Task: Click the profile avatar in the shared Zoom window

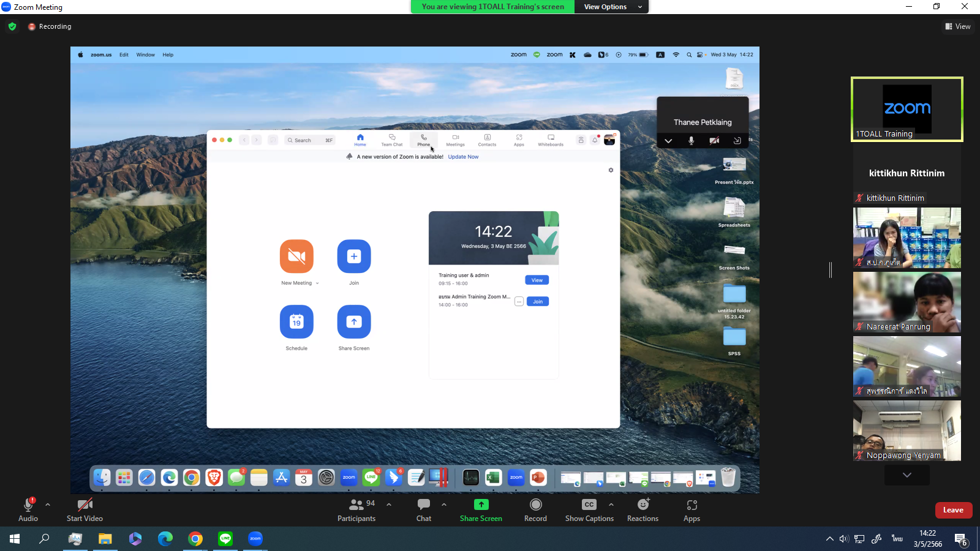Action: [x=609, y=140]
